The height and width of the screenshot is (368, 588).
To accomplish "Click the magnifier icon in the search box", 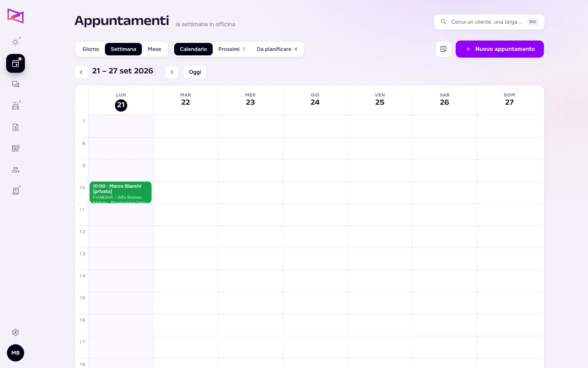I will click(443, 22).
